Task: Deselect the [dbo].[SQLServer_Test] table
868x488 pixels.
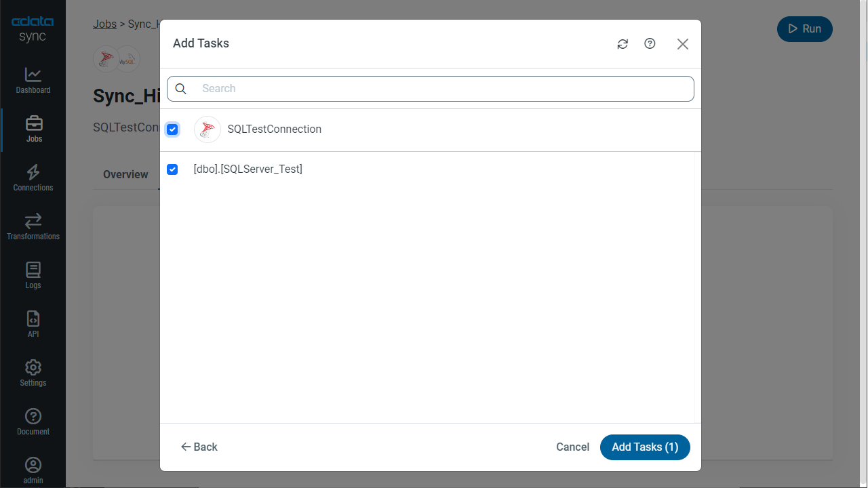Action: [172, 169]
